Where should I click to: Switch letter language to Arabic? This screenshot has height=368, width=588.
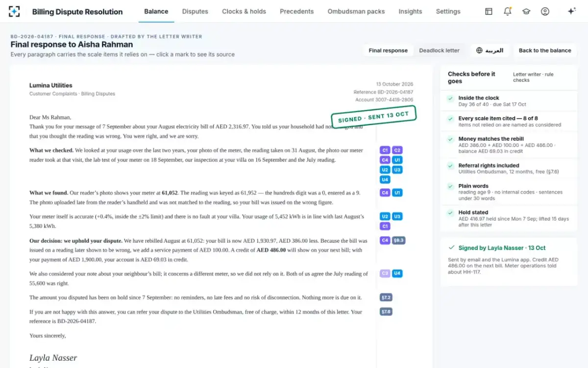(490, 51)
